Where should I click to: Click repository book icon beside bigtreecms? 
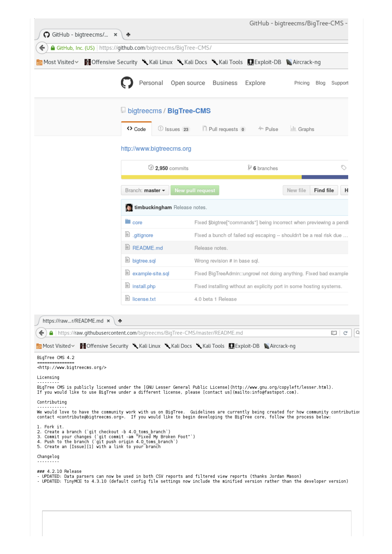point(123,110)
